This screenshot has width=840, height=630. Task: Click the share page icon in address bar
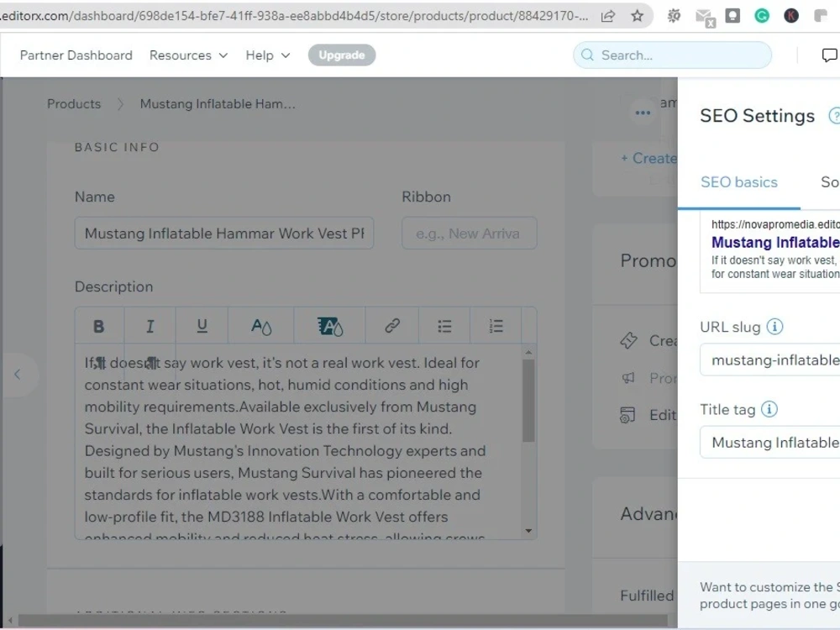608,15
